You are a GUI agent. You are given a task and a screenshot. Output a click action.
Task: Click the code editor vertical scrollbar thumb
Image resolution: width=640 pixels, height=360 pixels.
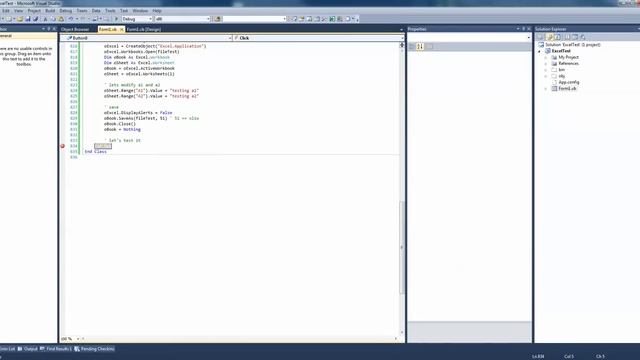point(402,247)
